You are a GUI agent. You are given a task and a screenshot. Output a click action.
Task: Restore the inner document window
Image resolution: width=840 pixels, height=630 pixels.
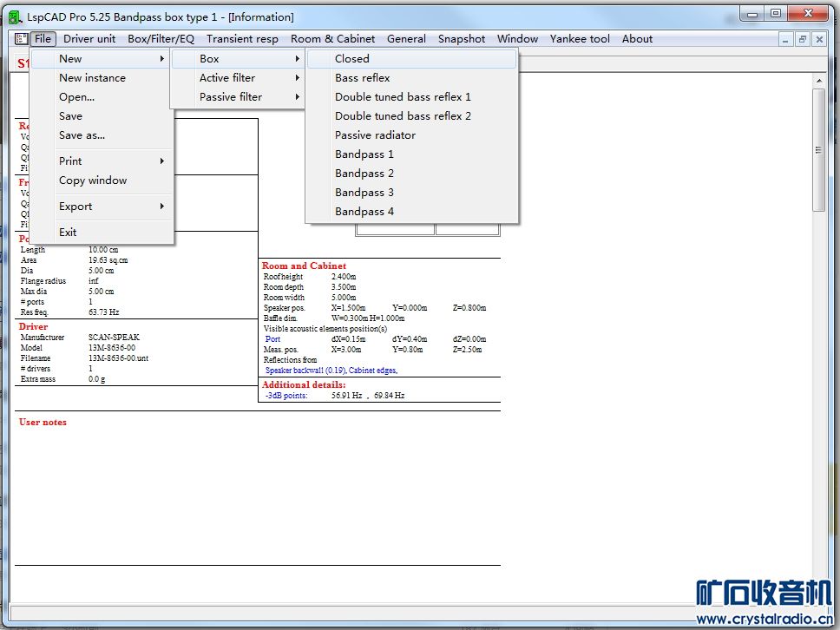click(803, 39)
